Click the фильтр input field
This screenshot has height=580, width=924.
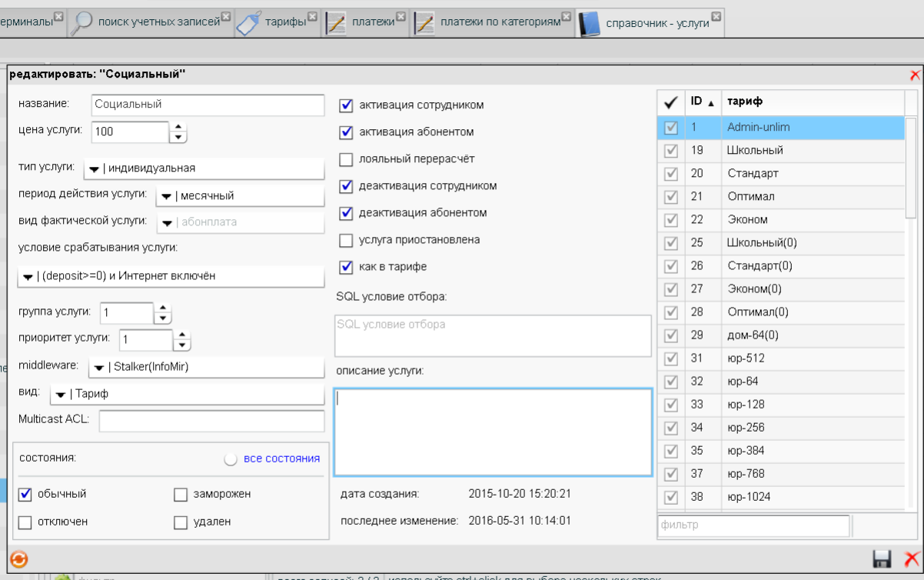tap(753, 525)
